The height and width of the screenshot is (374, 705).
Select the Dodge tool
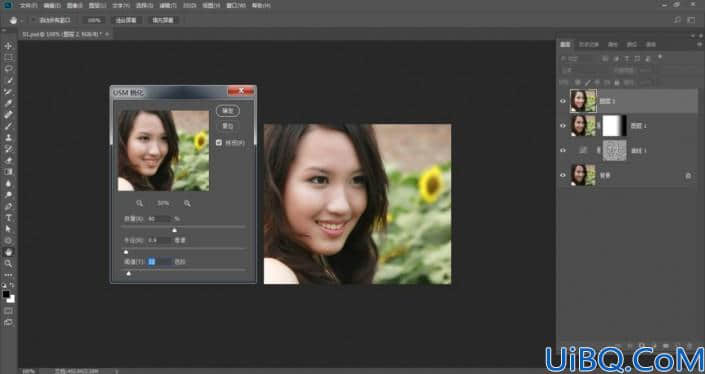click(8, 195)
